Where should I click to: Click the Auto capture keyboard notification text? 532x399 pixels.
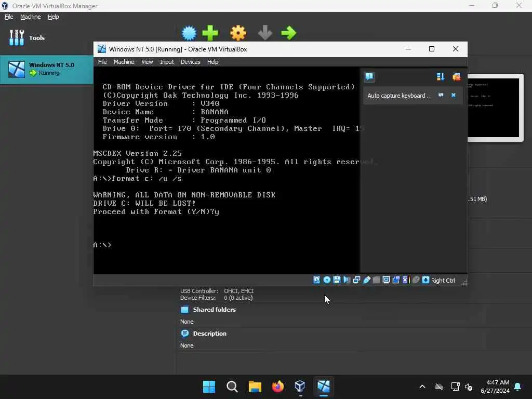tap(400, 96)
